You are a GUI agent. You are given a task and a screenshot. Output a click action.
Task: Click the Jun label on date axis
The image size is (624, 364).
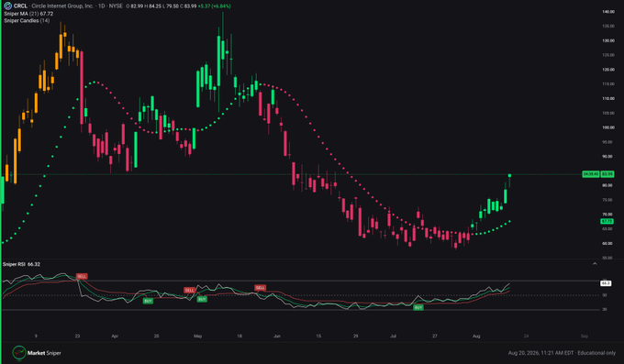277,336
